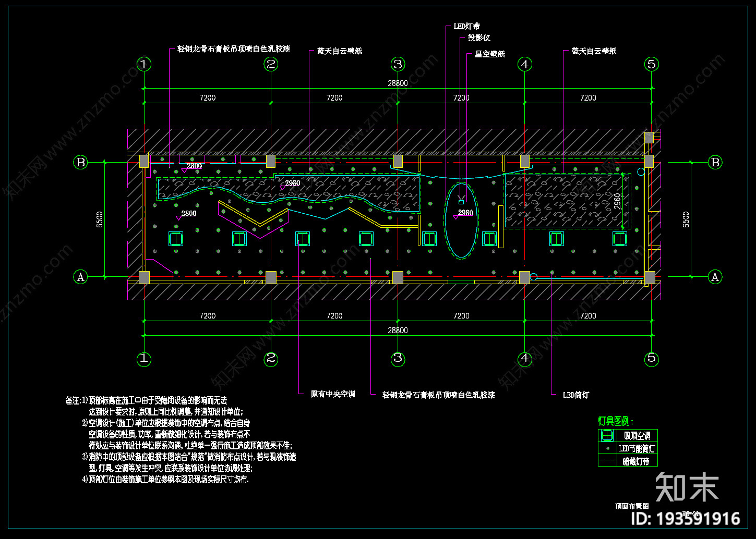Select top 轻钢龙骨石膏板吊顶喷白色乳胶漆 label
This screenshot has width=756, height=539.
[234, 48]
